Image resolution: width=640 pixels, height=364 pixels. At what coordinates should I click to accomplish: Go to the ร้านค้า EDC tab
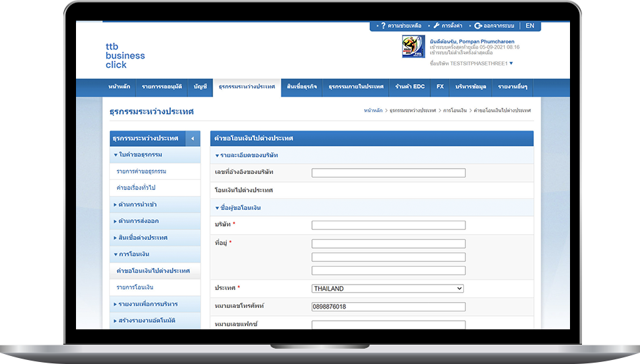[x=409, y=87]
